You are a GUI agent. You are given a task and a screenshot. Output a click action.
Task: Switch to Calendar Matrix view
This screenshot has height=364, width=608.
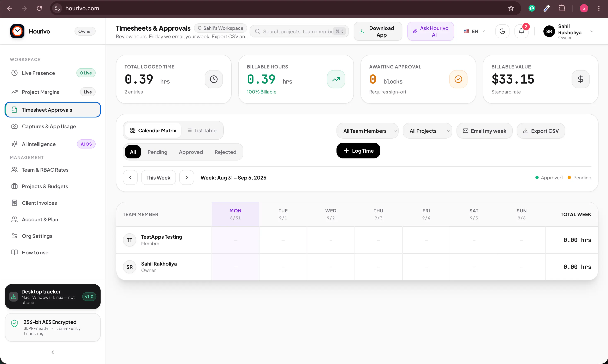(x=153, y=131)
